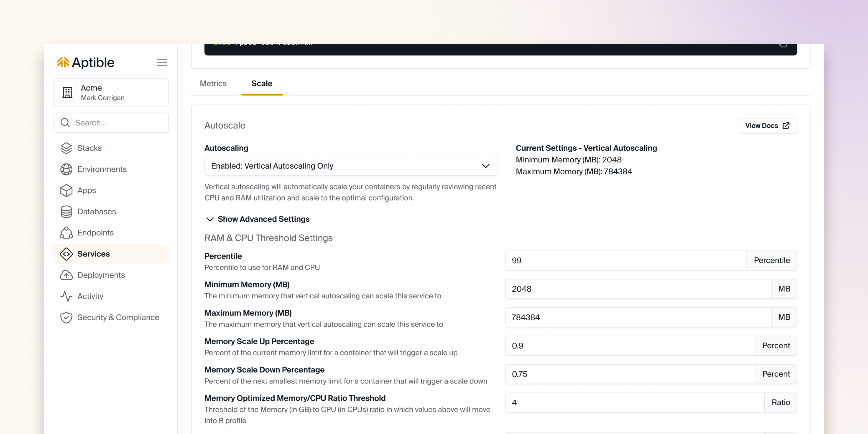
Task: Click Maximum Memory input showing 784384
Action: pos(637,317)
